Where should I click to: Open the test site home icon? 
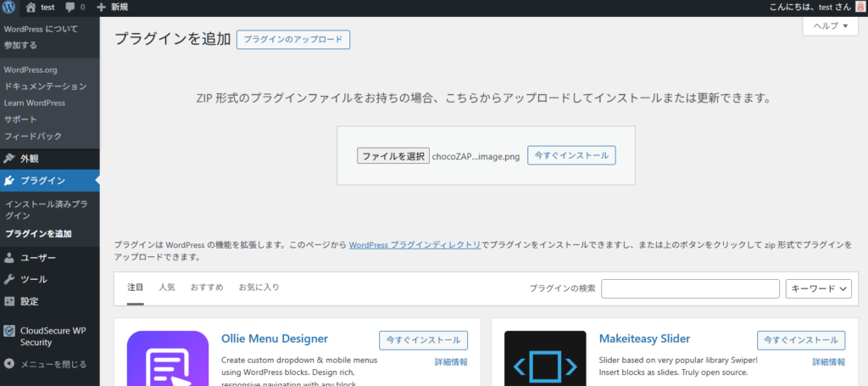pyautogui.click(x=31, y=7)
